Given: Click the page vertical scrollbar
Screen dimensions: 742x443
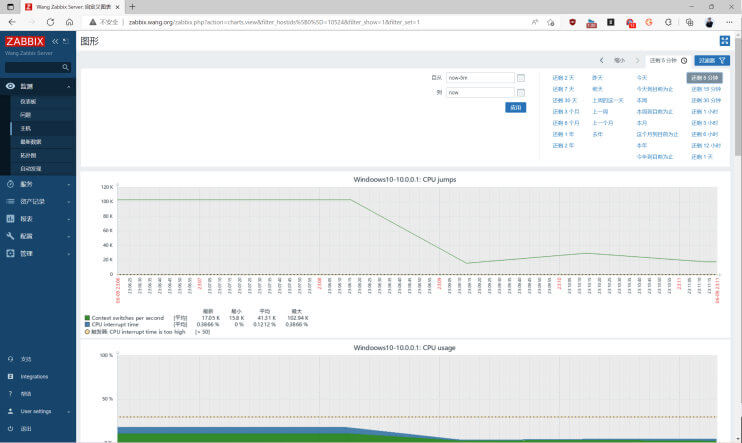Looking at the screenshot, I should (738, 95).
